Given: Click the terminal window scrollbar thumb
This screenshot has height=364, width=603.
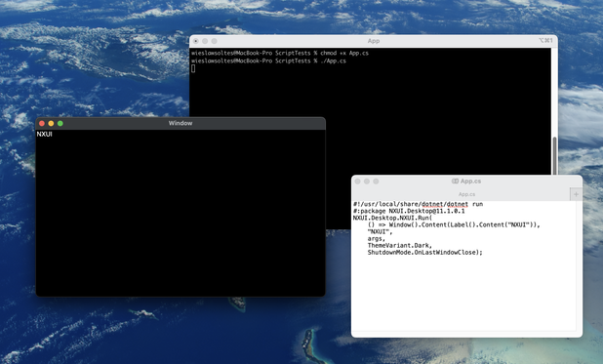Looking at the screenshot, I should point(554,156).
